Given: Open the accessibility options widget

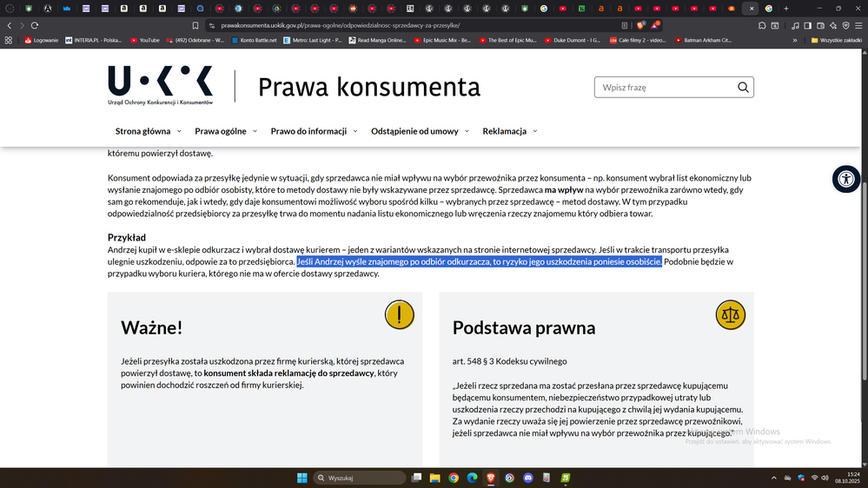Looking at the screenshot, I should pos(845,179).
